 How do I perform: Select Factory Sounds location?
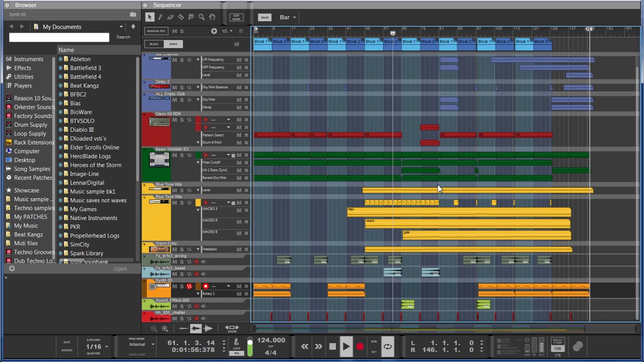pos(29,116)
